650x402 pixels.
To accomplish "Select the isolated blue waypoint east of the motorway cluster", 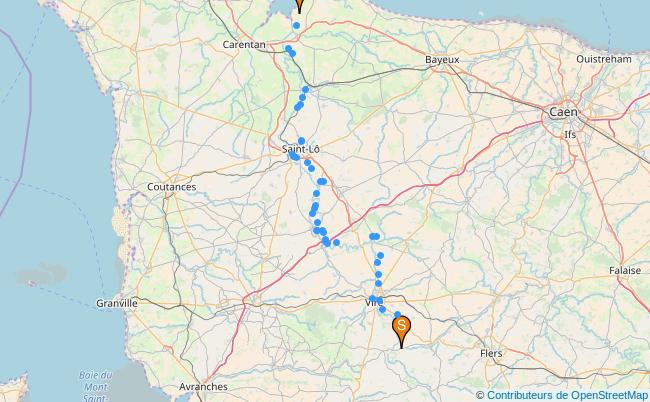I will click(336, 242).
